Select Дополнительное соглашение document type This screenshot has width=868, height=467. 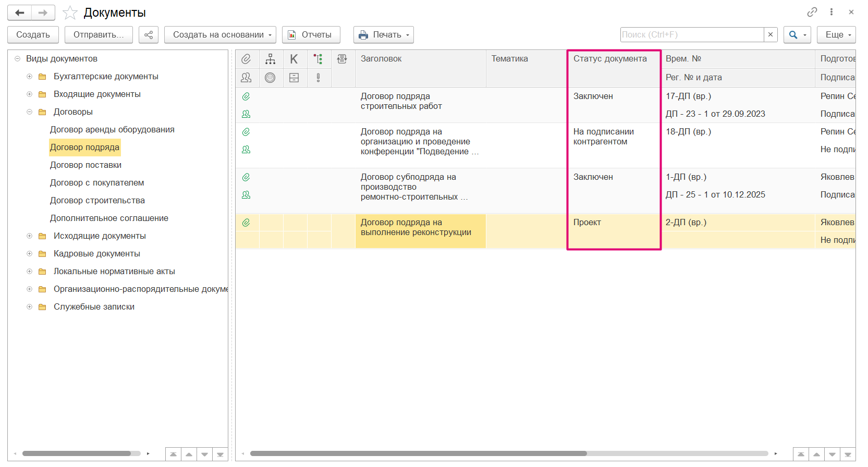(x=109, y=218)
